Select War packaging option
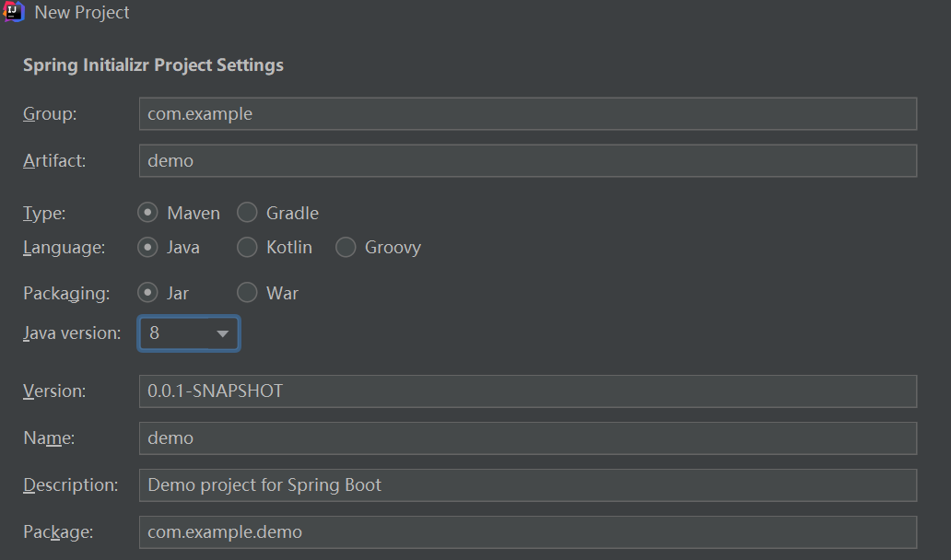The image size is (951, 560). (x=247, y=293)
